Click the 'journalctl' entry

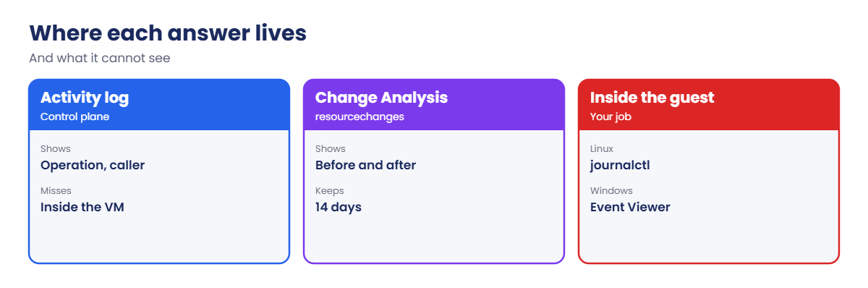coord(620,165)
